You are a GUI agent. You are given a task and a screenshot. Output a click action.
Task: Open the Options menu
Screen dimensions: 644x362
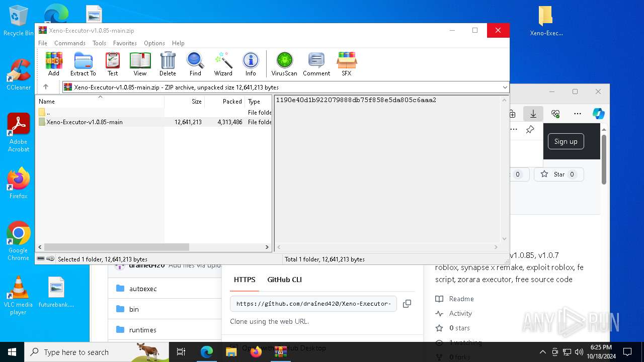point(154,43)
